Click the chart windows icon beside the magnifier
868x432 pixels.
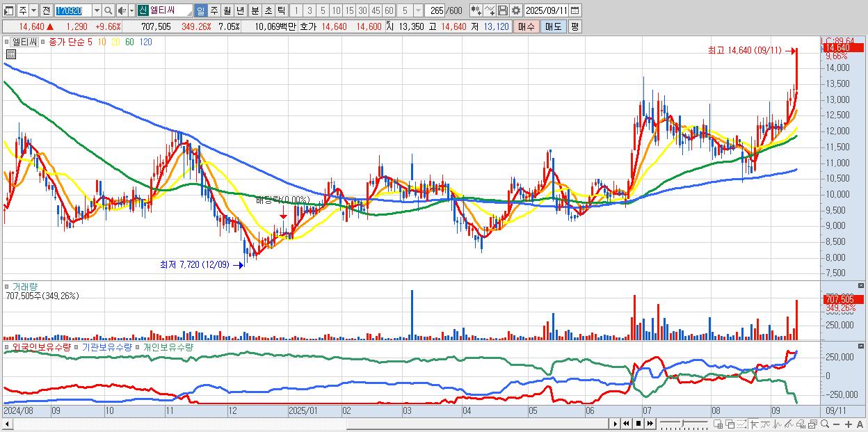tap(812, 424)
